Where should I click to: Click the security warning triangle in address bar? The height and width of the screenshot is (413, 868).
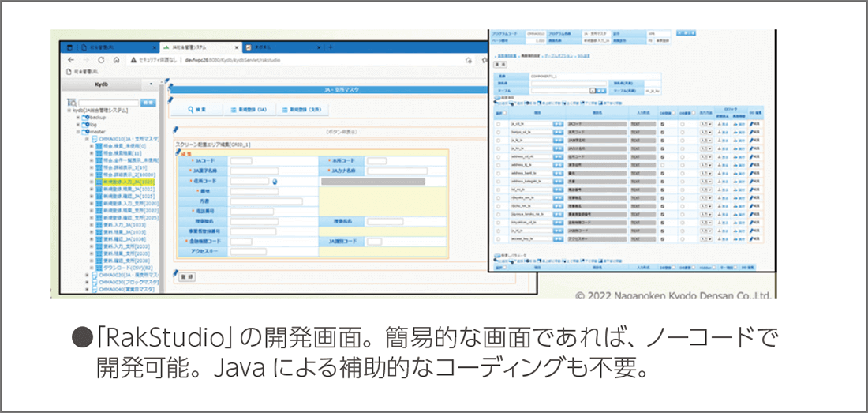133,60
